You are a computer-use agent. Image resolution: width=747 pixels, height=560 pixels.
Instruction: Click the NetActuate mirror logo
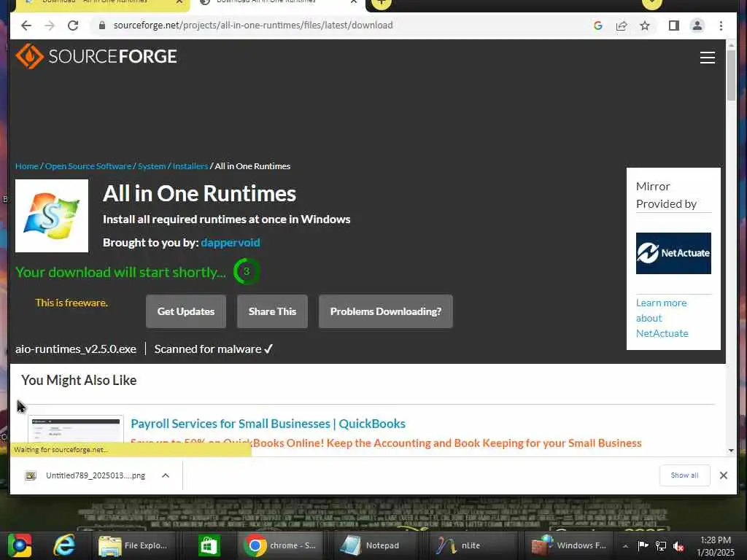pyautogui.click(x=673, y=253)
